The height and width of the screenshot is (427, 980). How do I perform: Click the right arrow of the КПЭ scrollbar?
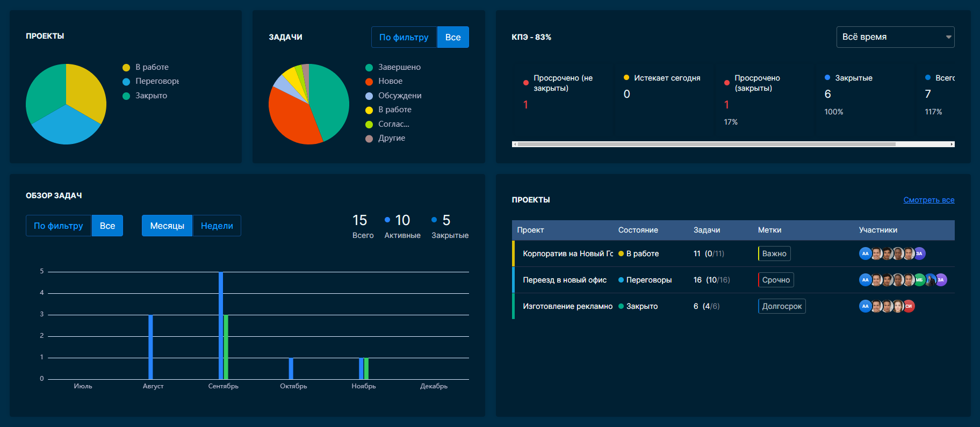pos(952,144)
